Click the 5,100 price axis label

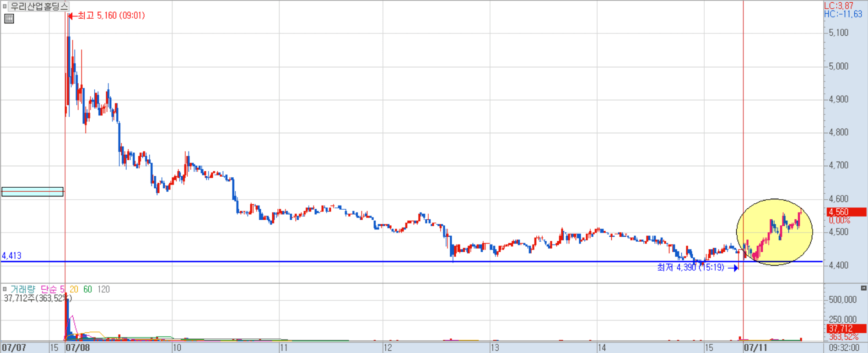tap(839, 33)
